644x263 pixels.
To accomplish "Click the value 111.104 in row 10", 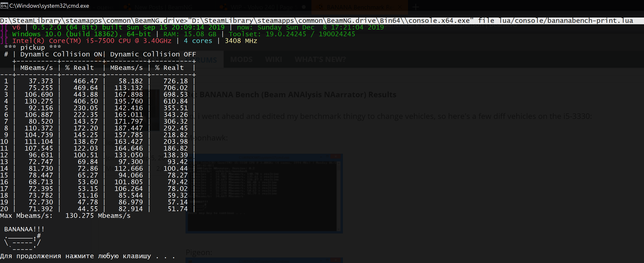I will tap(39, 142).
